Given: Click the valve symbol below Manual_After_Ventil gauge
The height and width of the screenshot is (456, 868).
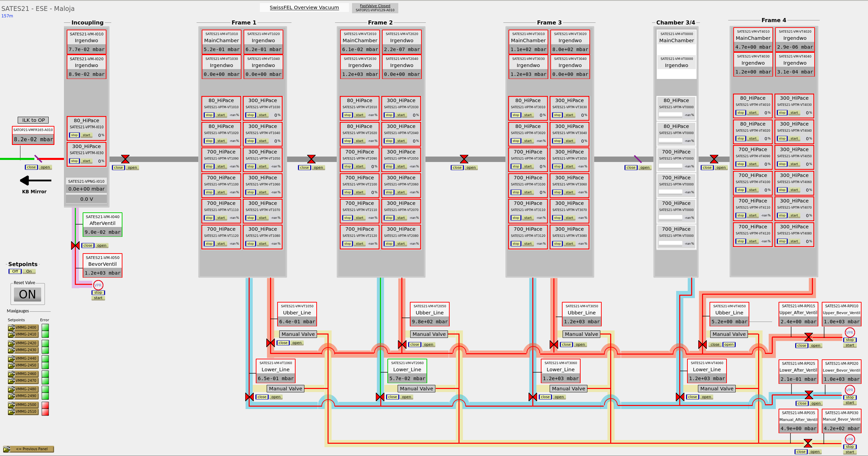Looking at the screenshot, I should point(808,443).
